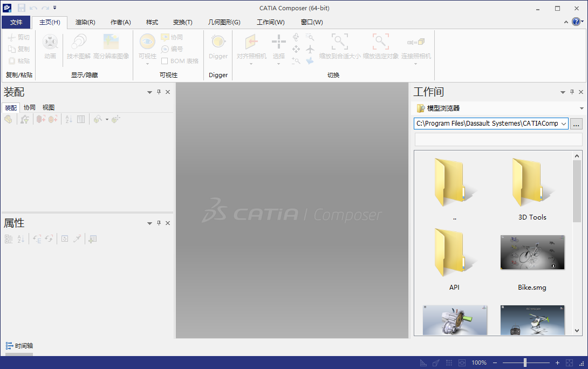
Task: Select the 视图 tab in the 装配 panel
Action: 49,108
